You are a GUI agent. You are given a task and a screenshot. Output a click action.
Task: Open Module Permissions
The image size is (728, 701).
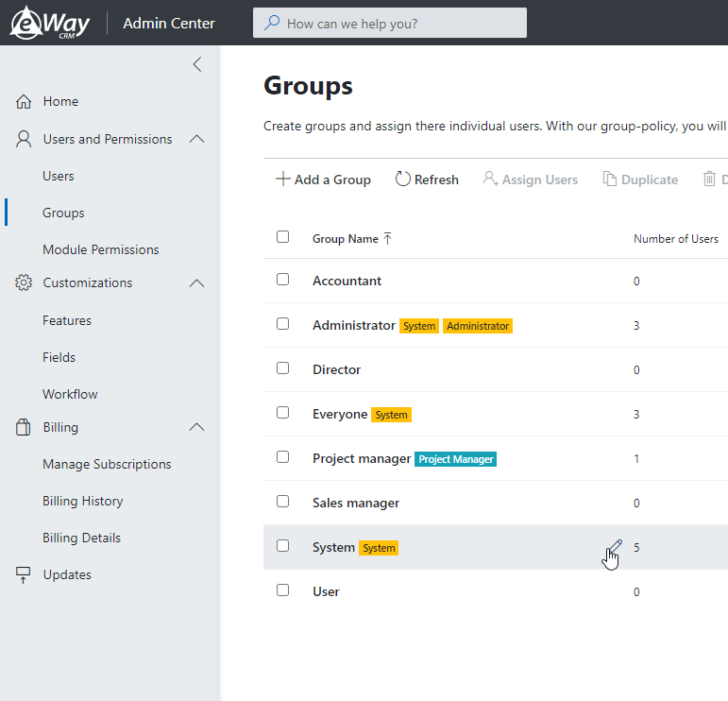click(101, 249)
